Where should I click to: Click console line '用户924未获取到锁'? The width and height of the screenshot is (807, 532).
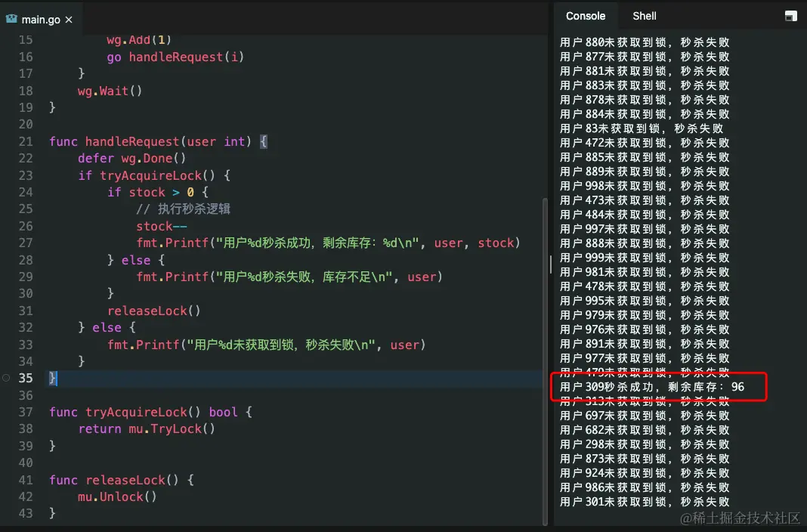click(x=645, y=473)
